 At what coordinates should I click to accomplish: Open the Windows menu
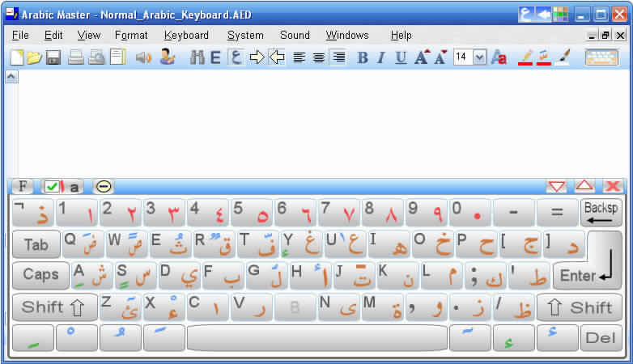pos(347,36)
